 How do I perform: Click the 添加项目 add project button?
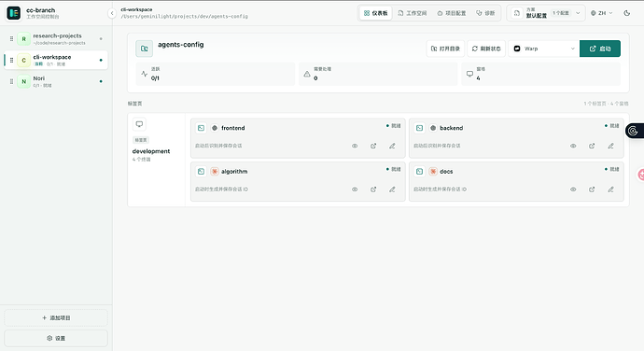[x=56, y=317]
